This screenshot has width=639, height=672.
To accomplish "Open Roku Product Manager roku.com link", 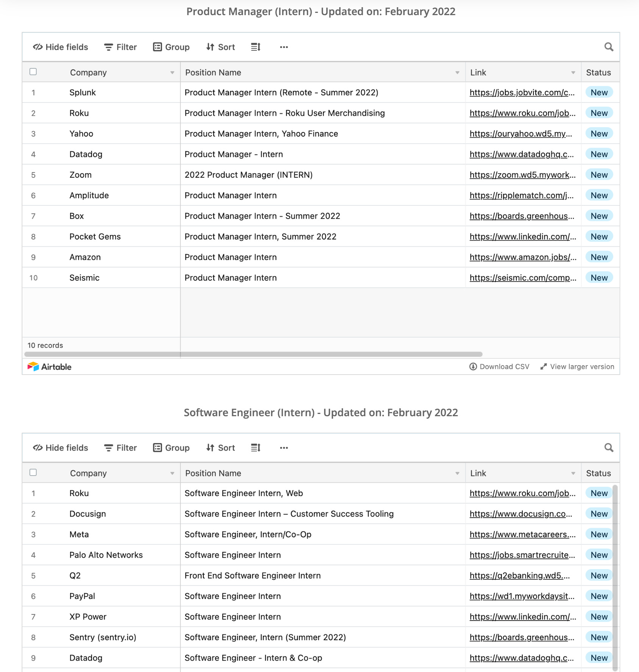I will 522,113.
